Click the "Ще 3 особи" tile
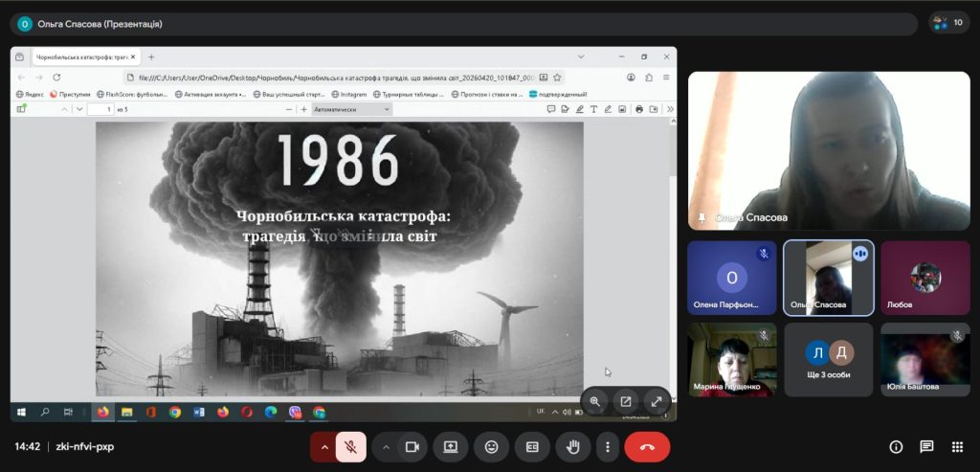Screen dimensions: 980x472 click(x=828, y=359)
